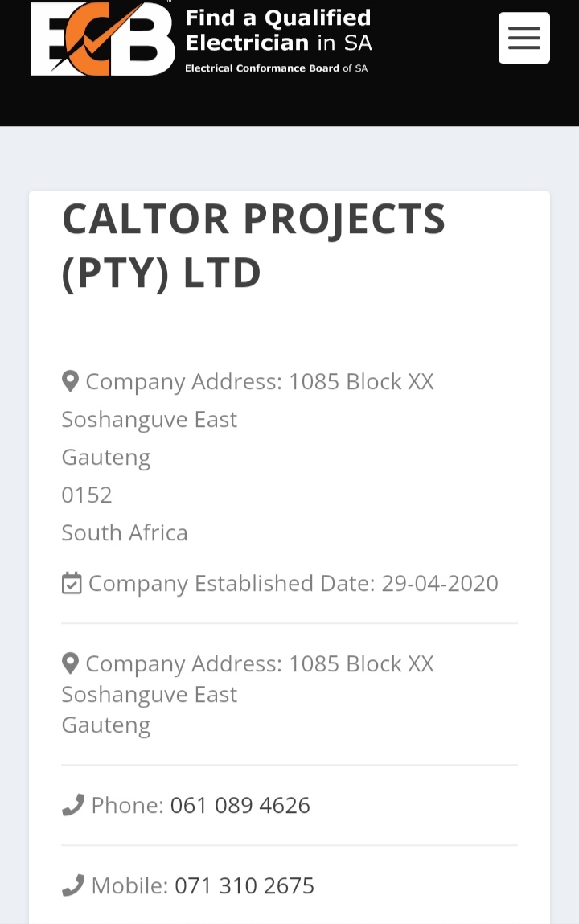Dial the mobile number 071 310 2675
579x924 pixels.
[244, 885]
